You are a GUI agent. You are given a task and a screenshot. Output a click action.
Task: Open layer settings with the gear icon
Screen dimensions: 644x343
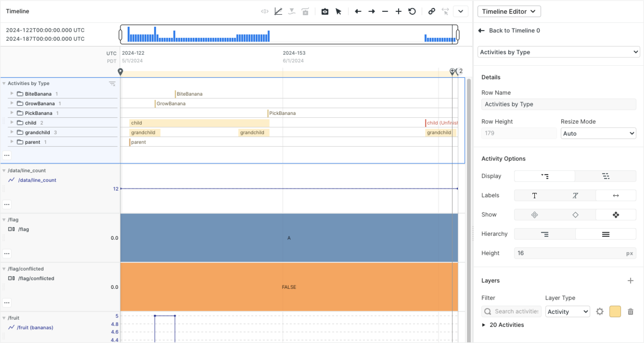(x=600, y=311)
